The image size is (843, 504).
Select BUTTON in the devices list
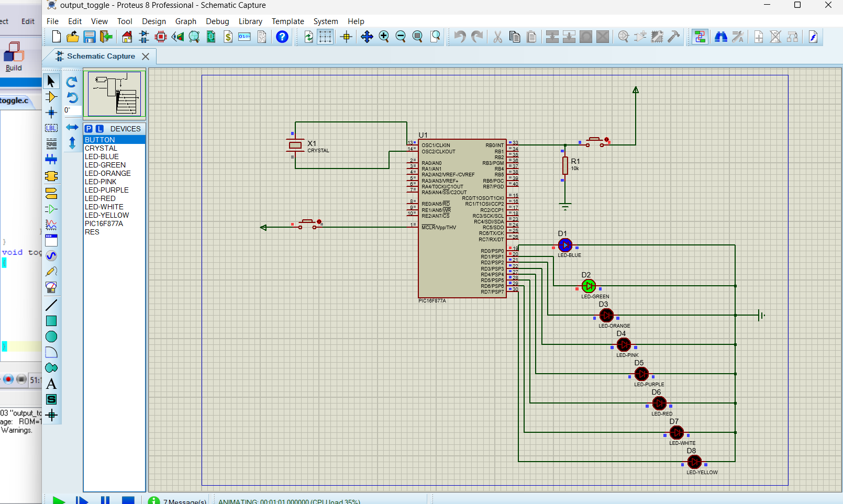click(x=114, y=140)
